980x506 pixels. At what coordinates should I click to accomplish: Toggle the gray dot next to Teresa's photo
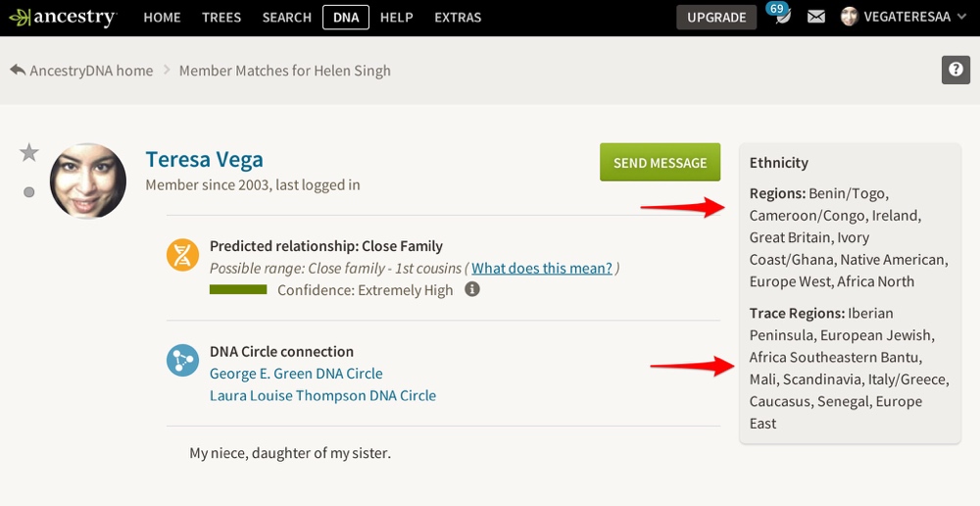pos(29,192)
